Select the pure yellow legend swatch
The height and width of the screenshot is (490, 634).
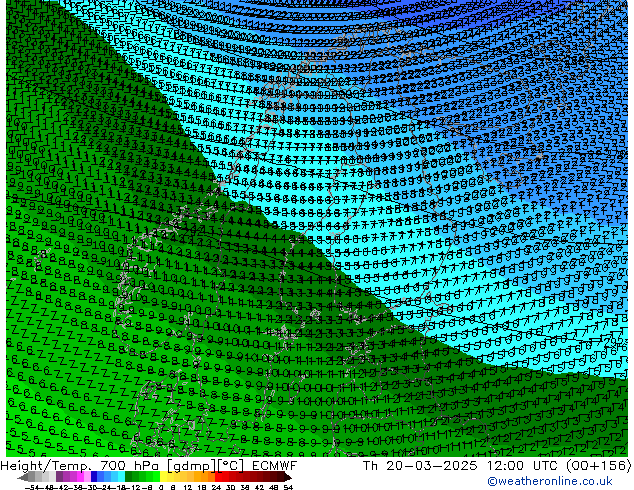[163, 477]
